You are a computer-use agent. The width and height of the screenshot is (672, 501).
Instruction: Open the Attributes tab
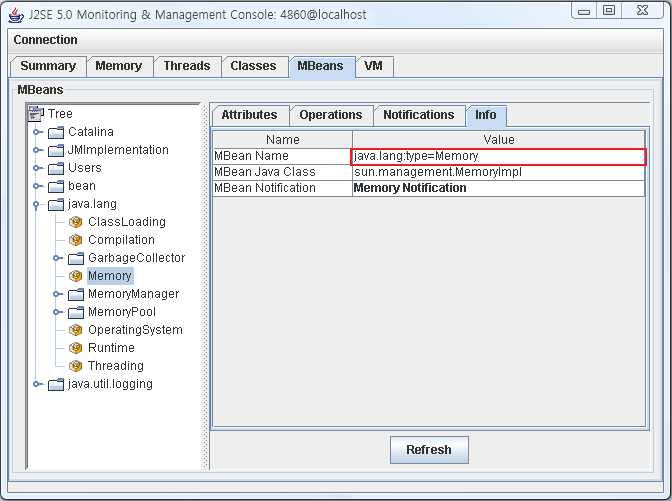[249, 115]
